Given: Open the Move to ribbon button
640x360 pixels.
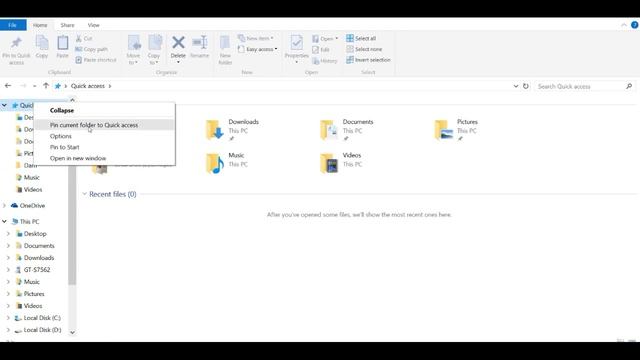Looking at the screenshot, I should pyautogui.click(x=133, y=50).
